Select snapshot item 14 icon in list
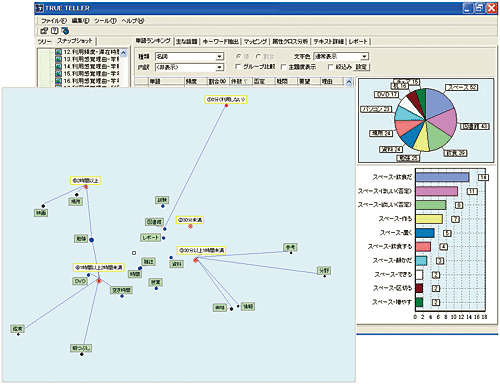Image resolution: width=500 pixels, height=385 pixels. pyautogui.click(x=59, y=66)
